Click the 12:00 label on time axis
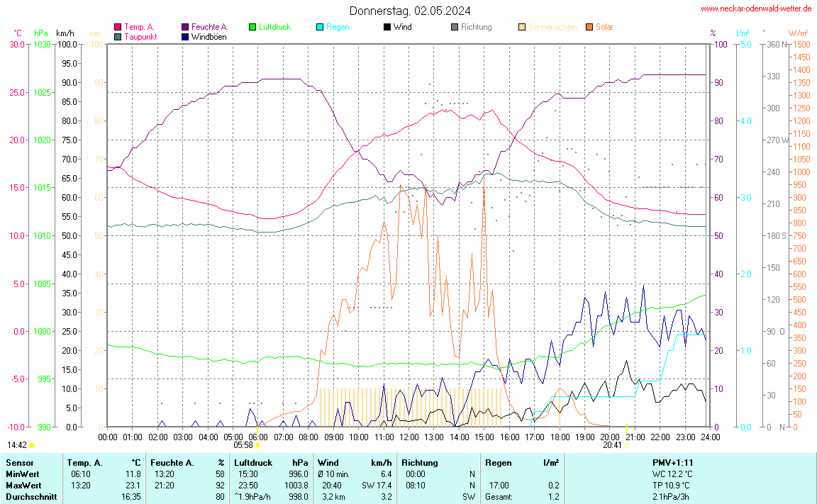Screen dimensions: 817x504 tap(408, 436)
